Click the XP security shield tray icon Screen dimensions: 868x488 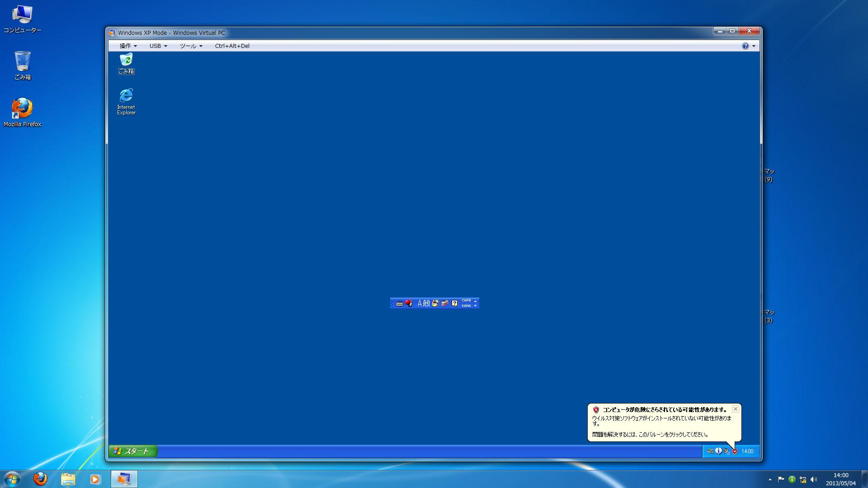click(735, 451)
